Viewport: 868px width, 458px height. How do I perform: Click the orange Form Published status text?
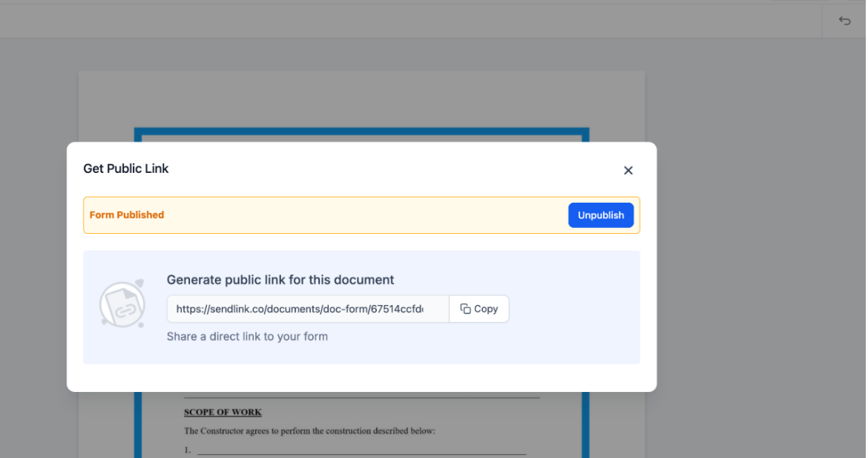[x=127, y=215]
